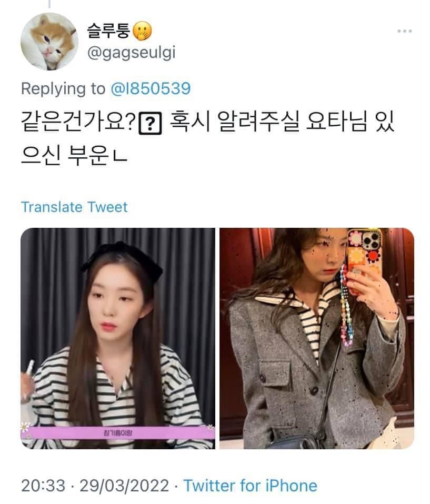Viewport: 430px width, 504px height.
Task: Open the display name 슬루퉁
Action: coord(108,31)
